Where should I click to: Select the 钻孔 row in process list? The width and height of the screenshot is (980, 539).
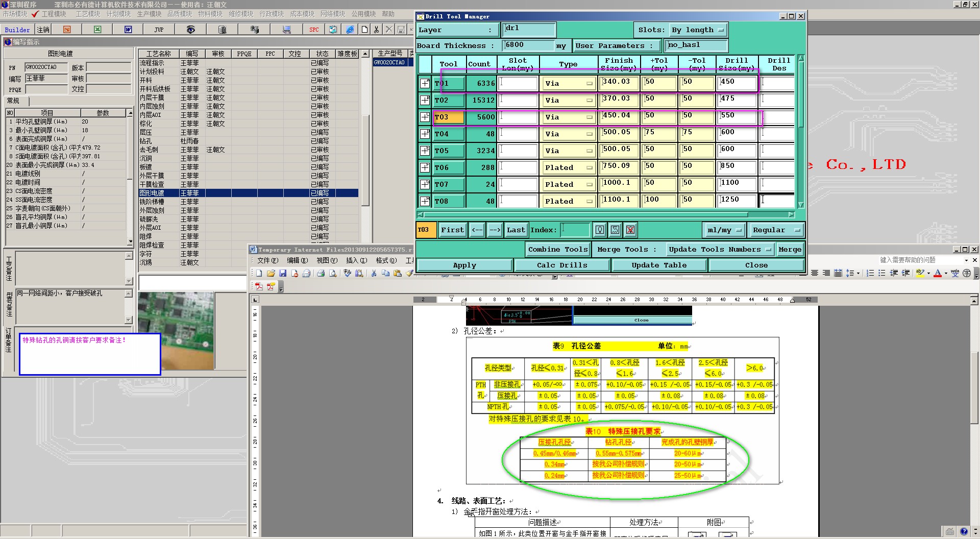[x=249, y=141]
